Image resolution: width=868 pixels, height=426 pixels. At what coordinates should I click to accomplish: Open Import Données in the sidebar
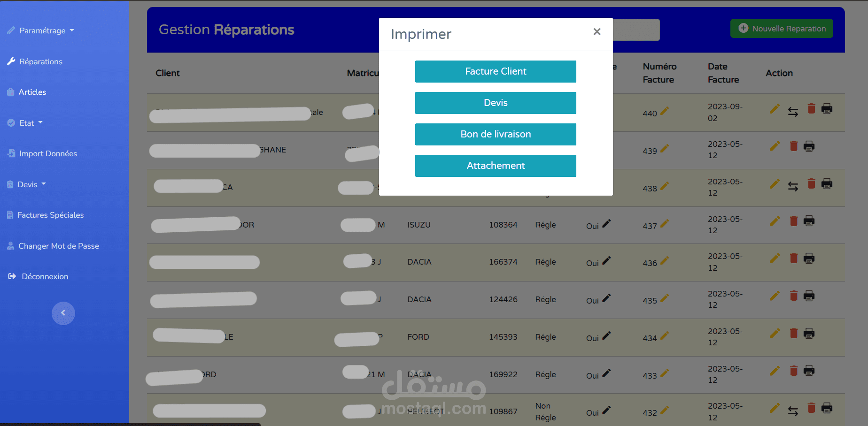coord(42,153)
